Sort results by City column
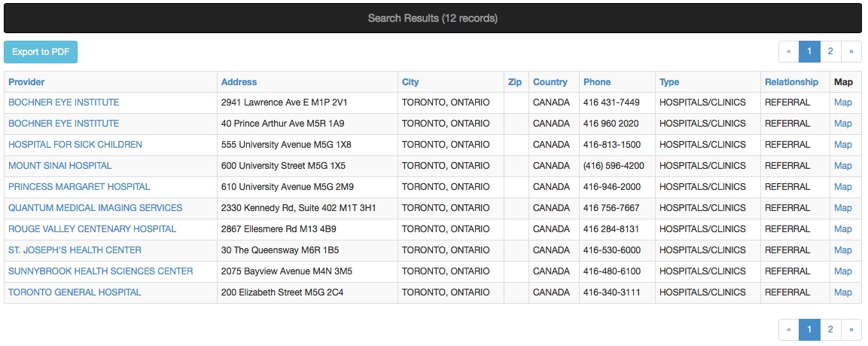868x346 pixels. click(x=410, y=82)
